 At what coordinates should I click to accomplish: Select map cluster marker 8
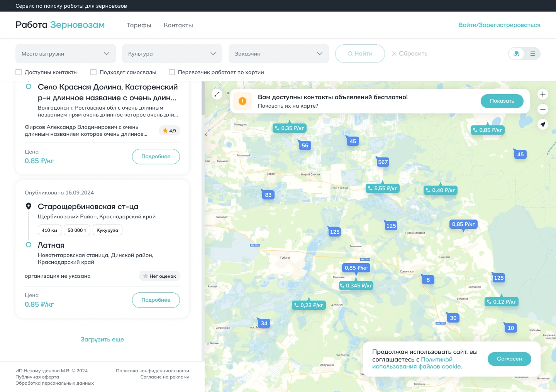click(428, 280)
